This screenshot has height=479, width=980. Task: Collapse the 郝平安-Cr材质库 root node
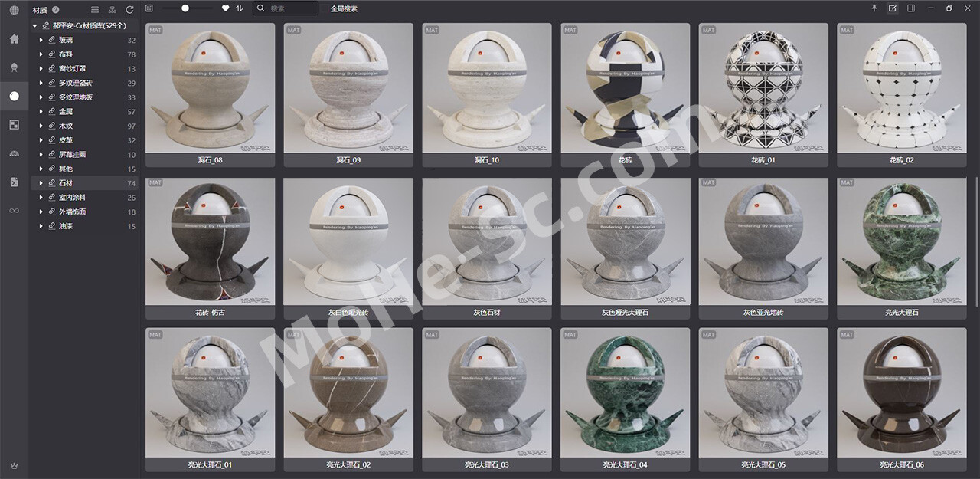point(34,26)
